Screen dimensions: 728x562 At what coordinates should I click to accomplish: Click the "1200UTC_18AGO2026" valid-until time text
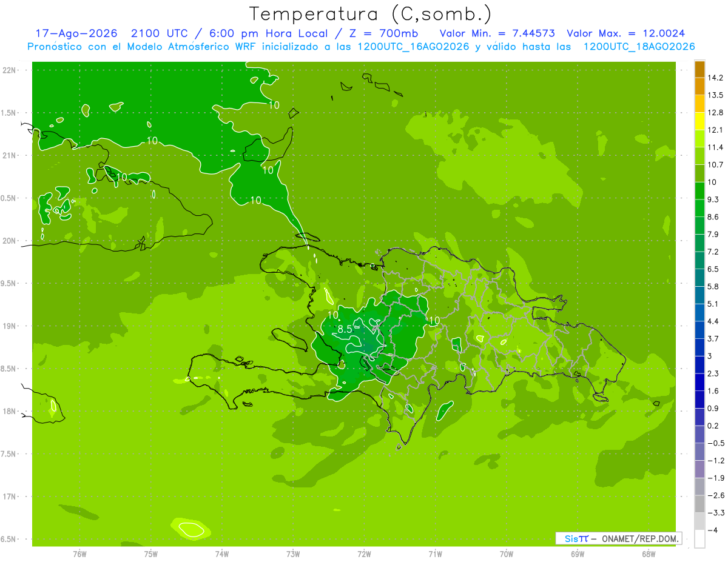639,47
